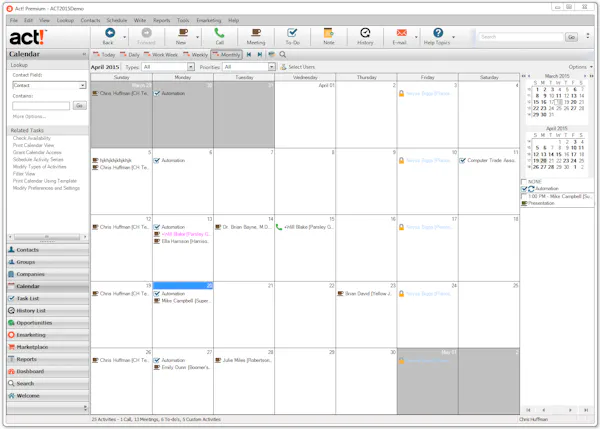Click the Check Availability related task
Screen dimensions: 600x429
point(31,138)
